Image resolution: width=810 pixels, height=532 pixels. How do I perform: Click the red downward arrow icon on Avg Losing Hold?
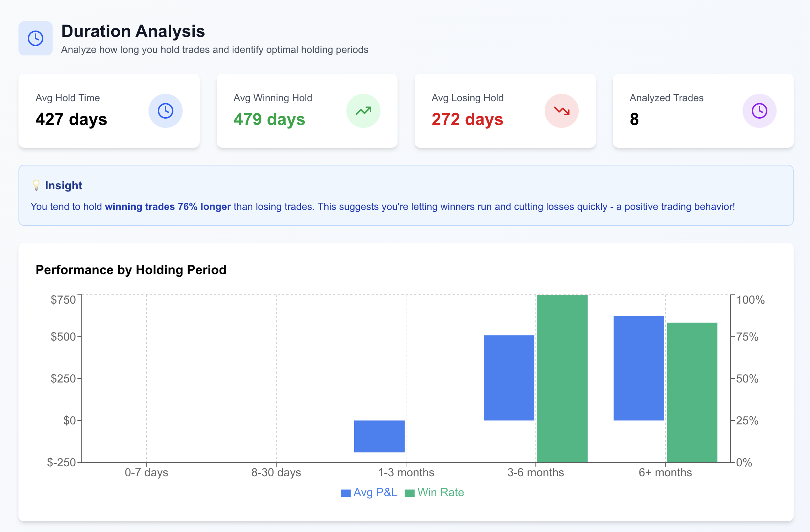[561, 110]
